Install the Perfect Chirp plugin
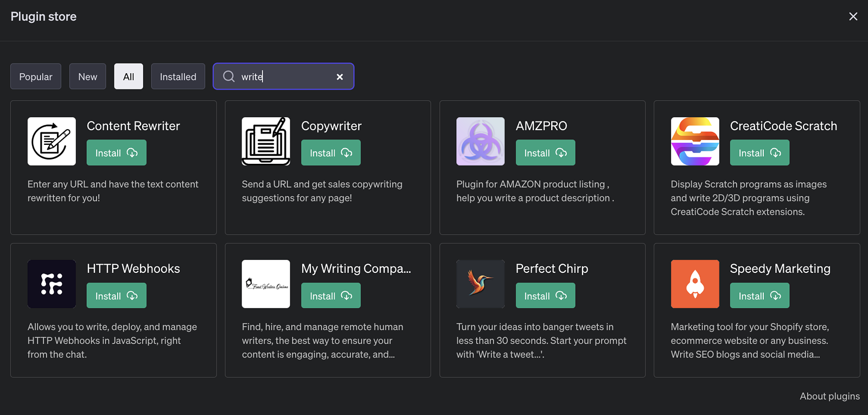Screen dimensions: 868x415 (x=545, y=296)
